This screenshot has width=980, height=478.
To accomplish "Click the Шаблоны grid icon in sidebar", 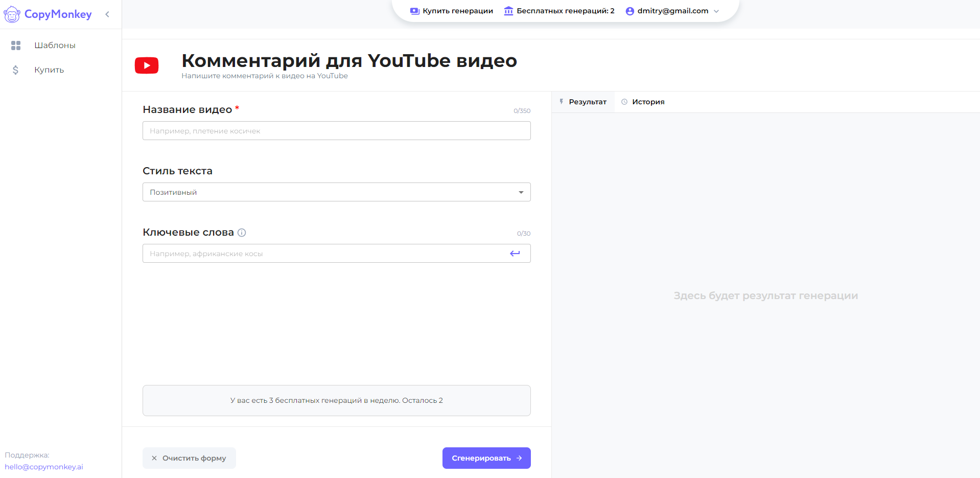I will (16, 45).
